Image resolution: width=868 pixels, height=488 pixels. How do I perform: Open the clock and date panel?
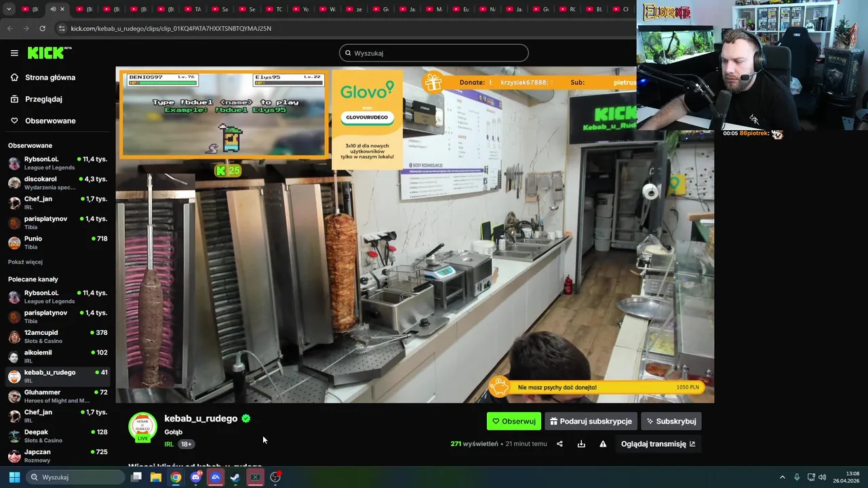(846, 477)
